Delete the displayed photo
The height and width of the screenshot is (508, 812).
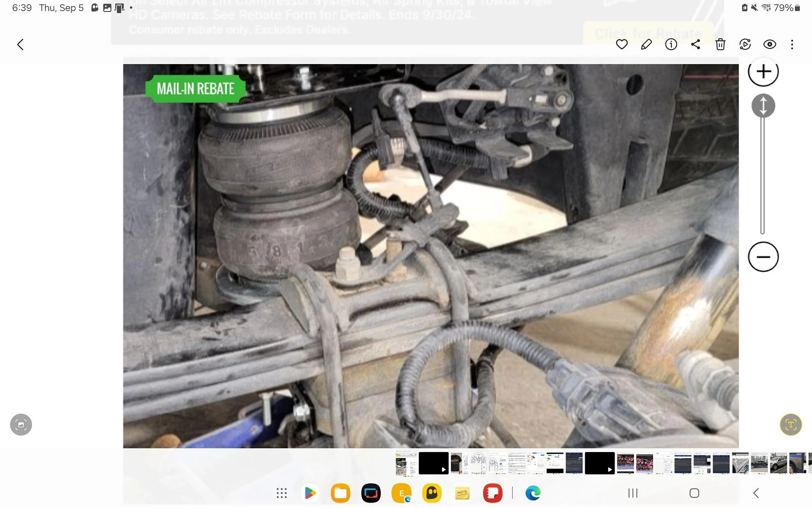coord(720,44)
